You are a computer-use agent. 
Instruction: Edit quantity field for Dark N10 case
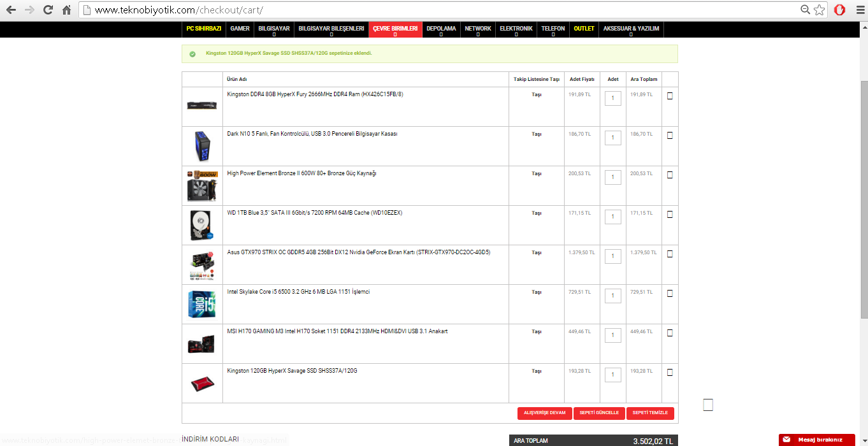coord(613,138)
